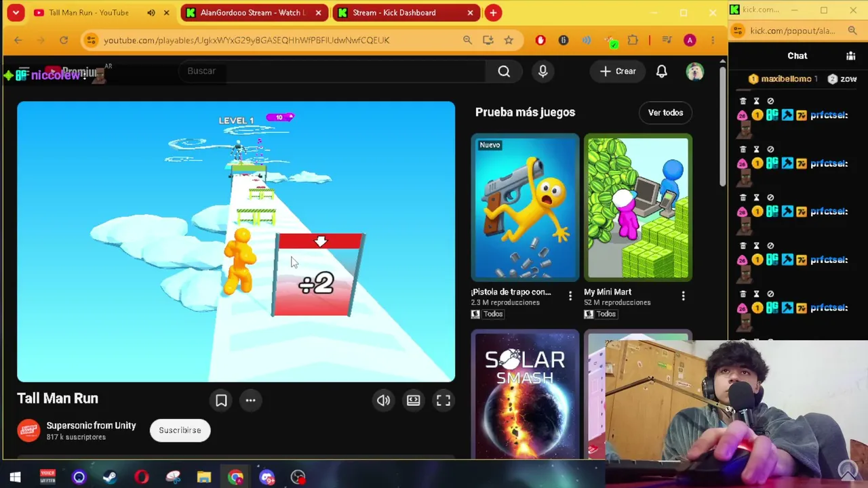Submit search with the magnifier button
The height and width of the screenshot is (488, 868).
click(504, 71)
